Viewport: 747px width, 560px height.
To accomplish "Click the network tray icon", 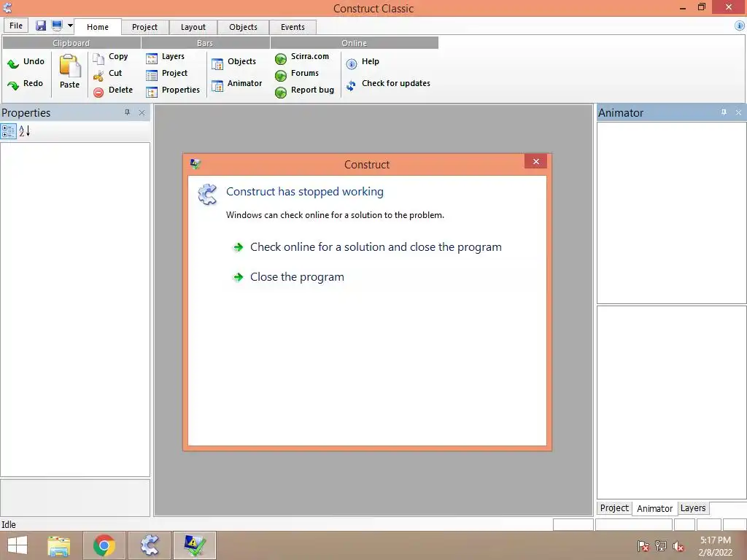I will [x=661, y=546].
